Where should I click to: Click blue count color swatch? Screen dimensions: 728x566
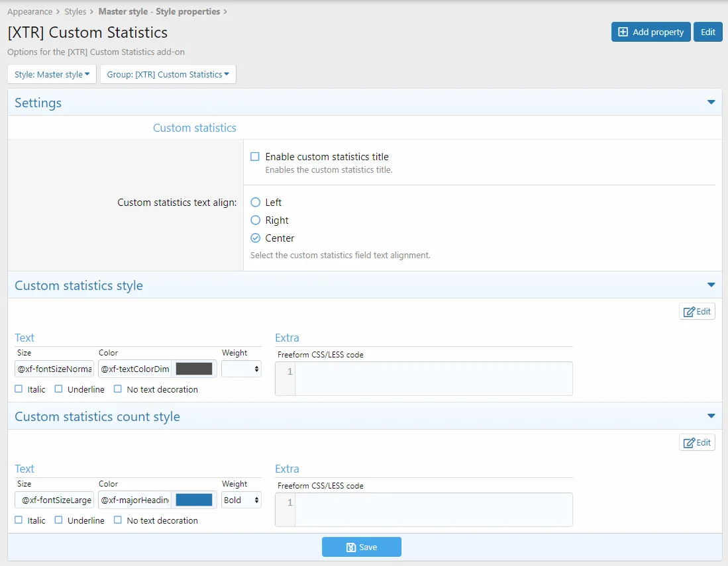point(194,500)
